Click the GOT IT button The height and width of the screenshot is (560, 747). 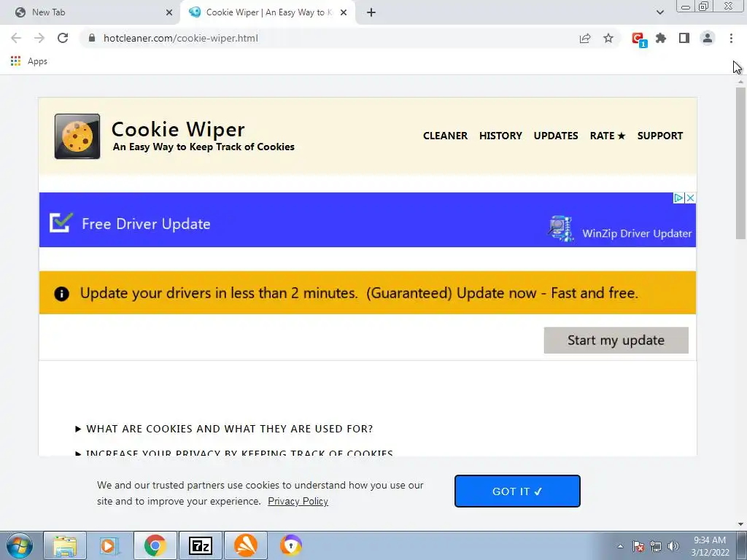pos(517,491)
